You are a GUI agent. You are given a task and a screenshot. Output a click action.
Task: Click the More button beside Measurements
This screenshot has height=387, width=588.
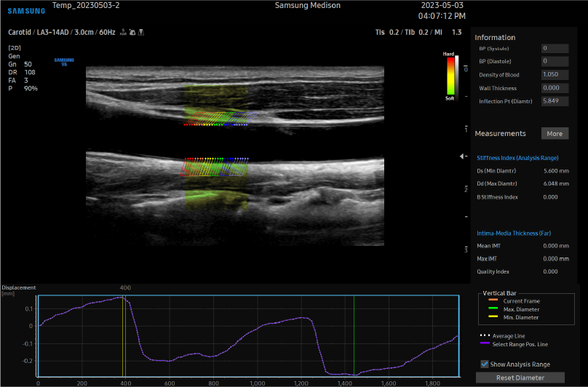point(555,134)
